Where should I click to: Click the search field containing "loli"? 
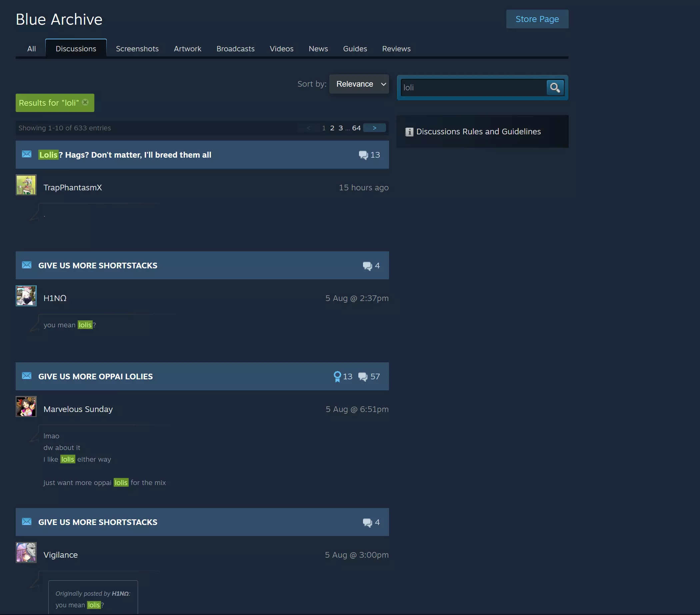pos(474,88)
